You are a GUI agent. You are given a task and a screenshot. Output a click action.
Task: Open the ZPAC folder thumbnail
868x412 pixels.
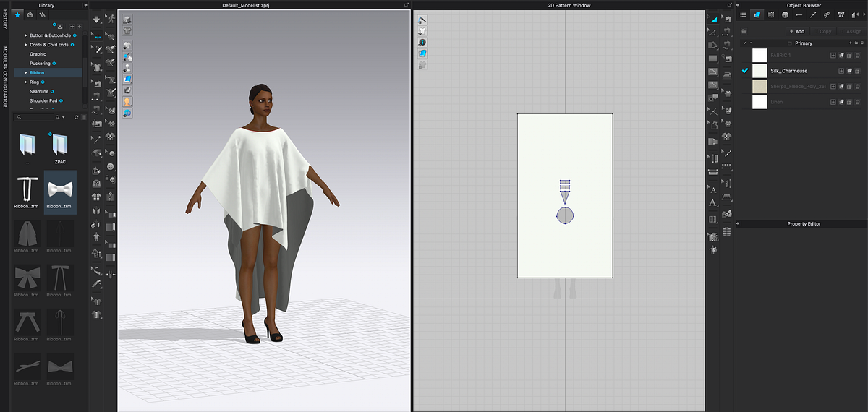60,145
